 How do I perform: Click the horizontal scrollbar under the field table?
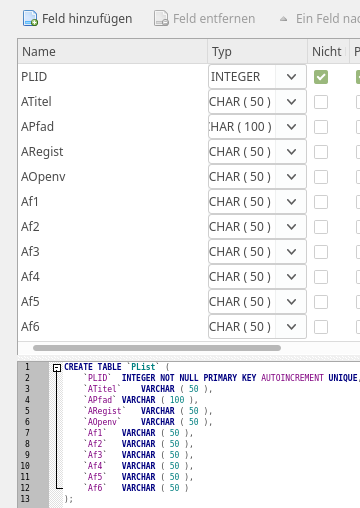point(157,348)
